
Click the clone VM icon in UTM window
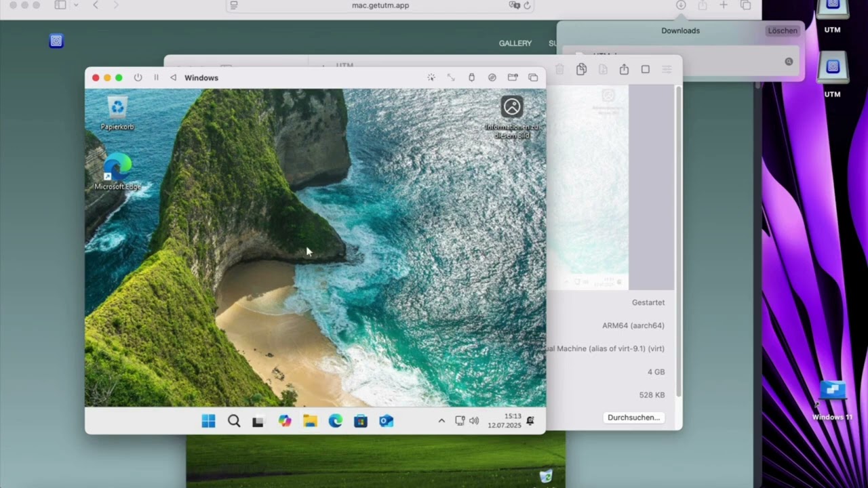click(x=581, y=69)
